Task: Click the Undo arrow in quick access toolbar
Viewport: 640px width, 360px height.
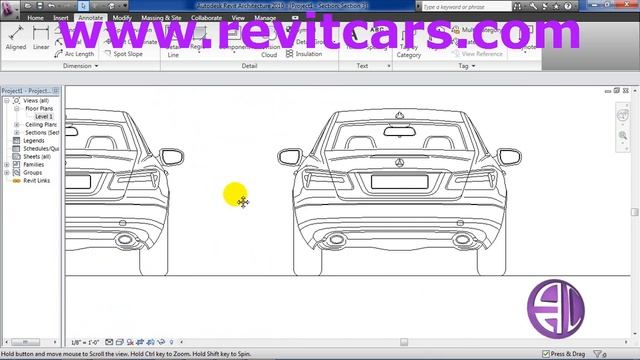Action: click(51, 6)
